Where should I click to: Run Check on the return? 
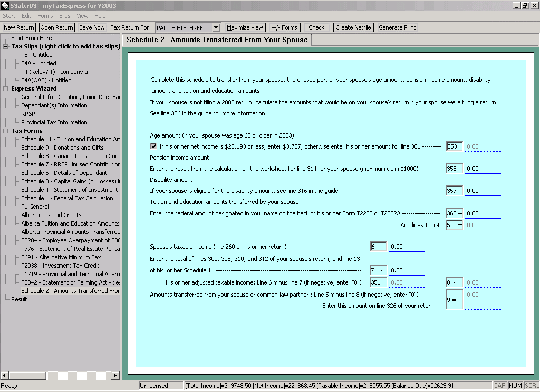click(316, 27)
